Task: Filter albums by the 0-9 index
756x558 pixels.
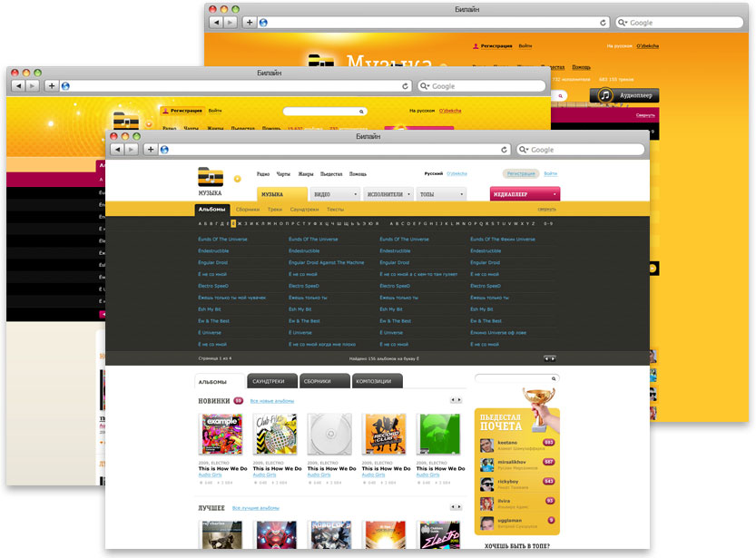Action: click(548, 223)
